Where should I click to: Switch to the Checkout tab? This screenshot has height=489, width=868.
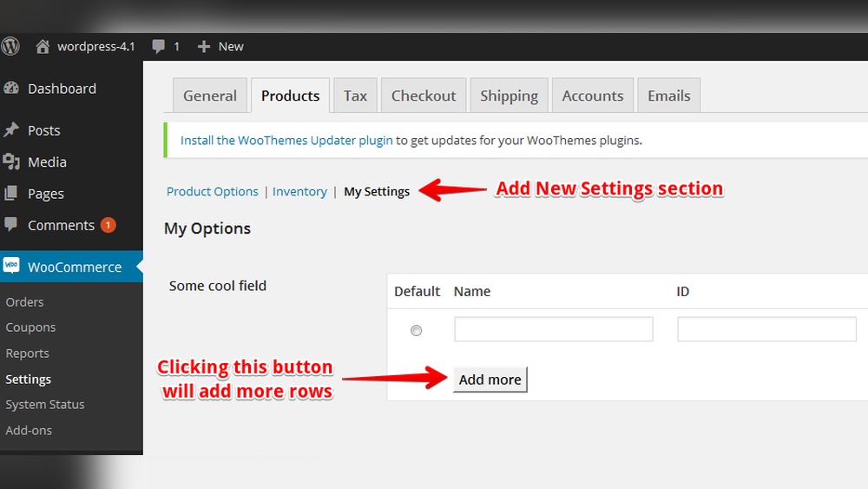coord(424,96)
